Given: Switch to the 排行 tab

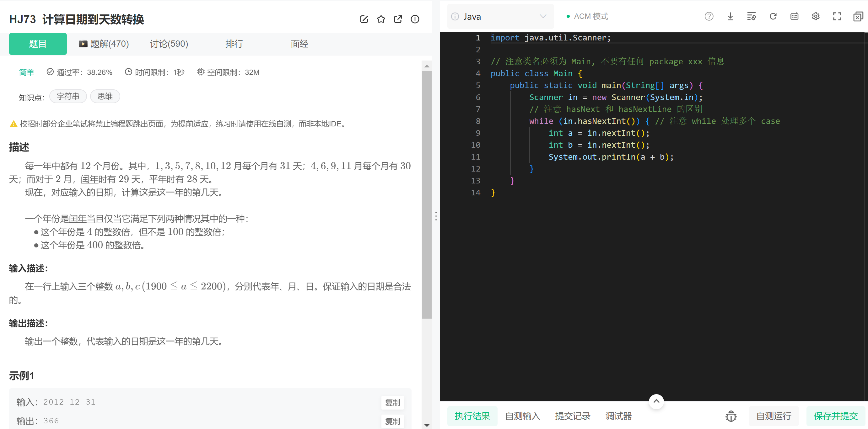Looking at the screenshot, I should tap(234, 44).
